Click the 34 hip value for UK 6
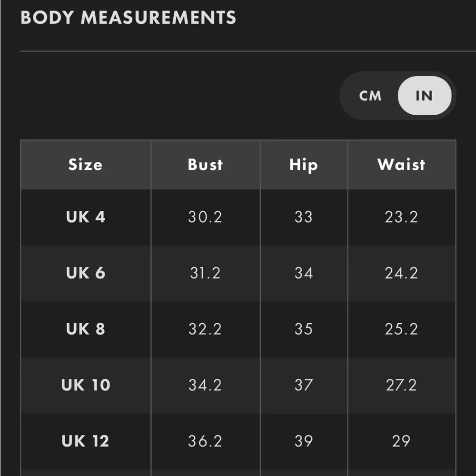The height and width of the screenshot is (476, 476). 304,273
